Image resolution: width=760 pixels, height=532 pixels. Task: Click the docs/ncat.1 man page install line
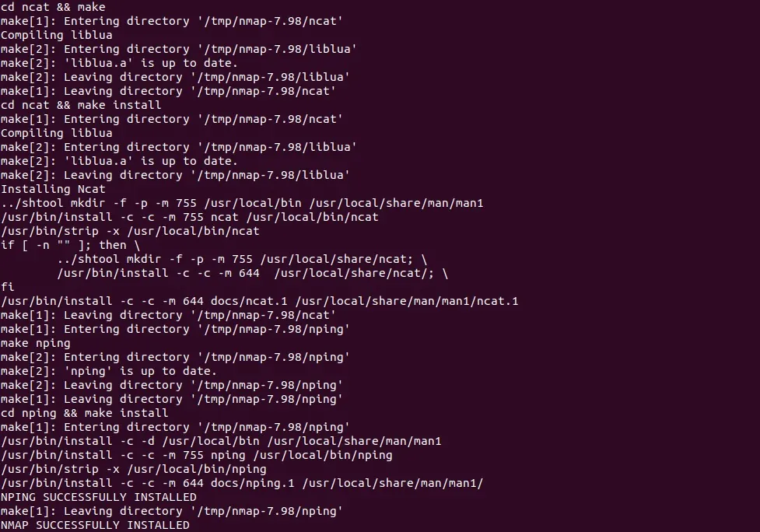coord(259,301)
